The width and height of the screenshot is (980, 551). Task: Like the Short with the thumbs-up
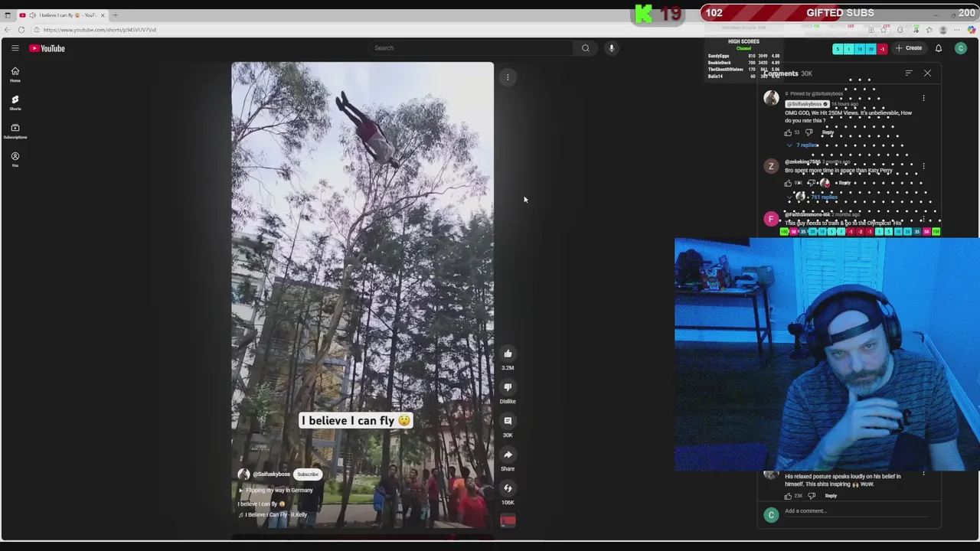[x=508, y=354]
